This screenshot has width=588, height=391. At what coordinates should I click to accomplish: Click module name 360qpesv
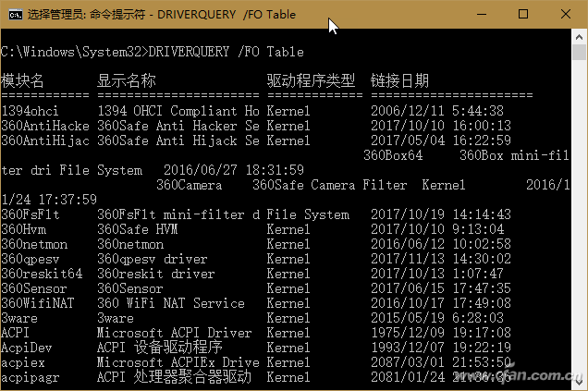pos(30,259)
